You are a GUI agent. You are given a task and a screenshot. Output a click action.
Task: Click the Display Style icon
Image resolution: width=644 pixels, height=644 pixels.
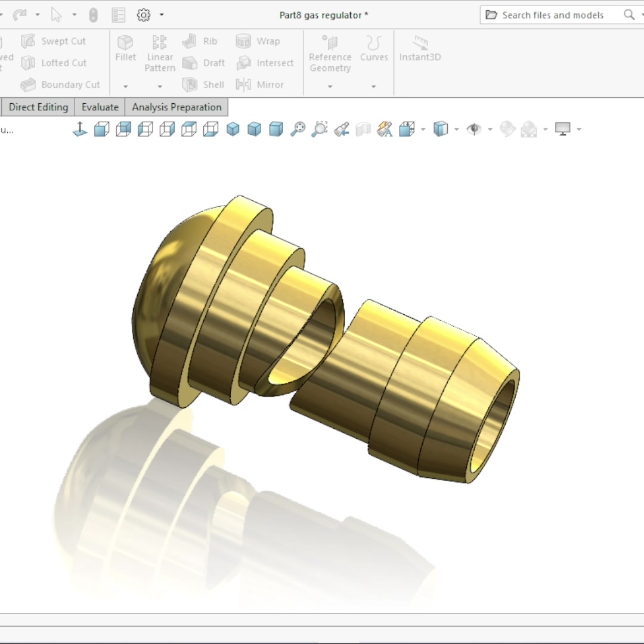click(440, 129)
